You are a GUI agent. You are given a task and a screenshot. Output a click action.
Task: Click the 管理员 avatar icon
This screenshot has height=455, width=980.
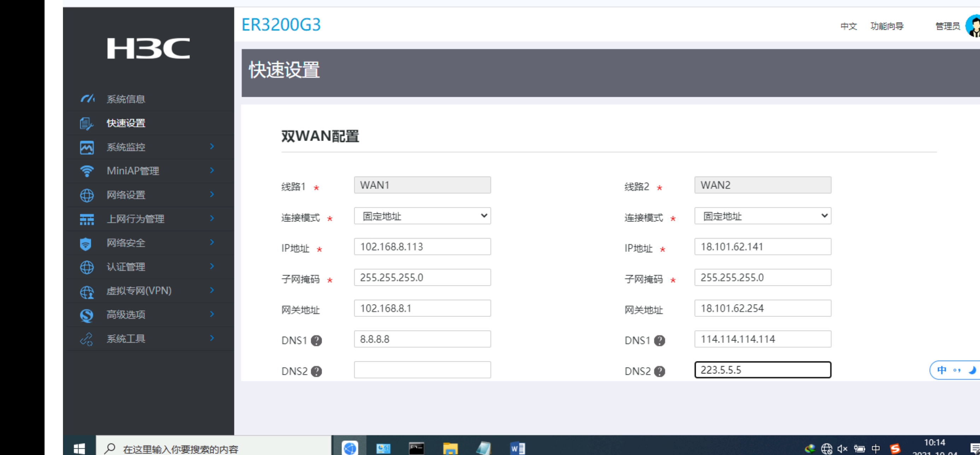973,26
